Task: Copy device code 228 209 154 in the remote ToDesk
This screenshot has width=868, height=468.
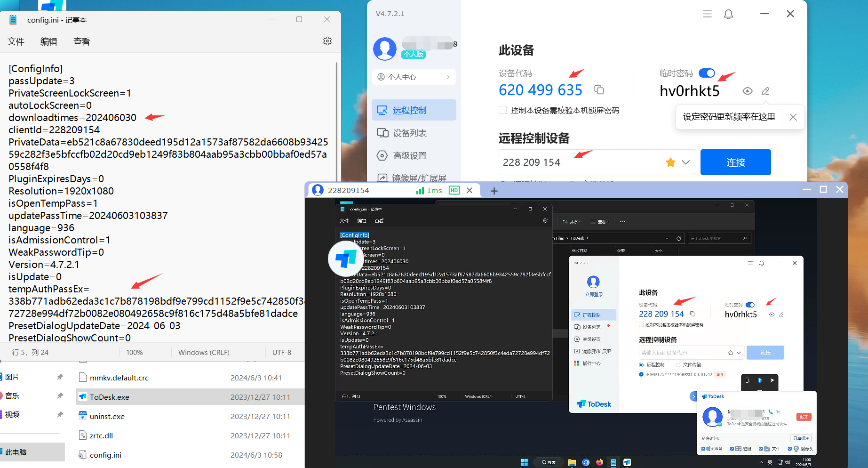Action: [x=693, y=314]
